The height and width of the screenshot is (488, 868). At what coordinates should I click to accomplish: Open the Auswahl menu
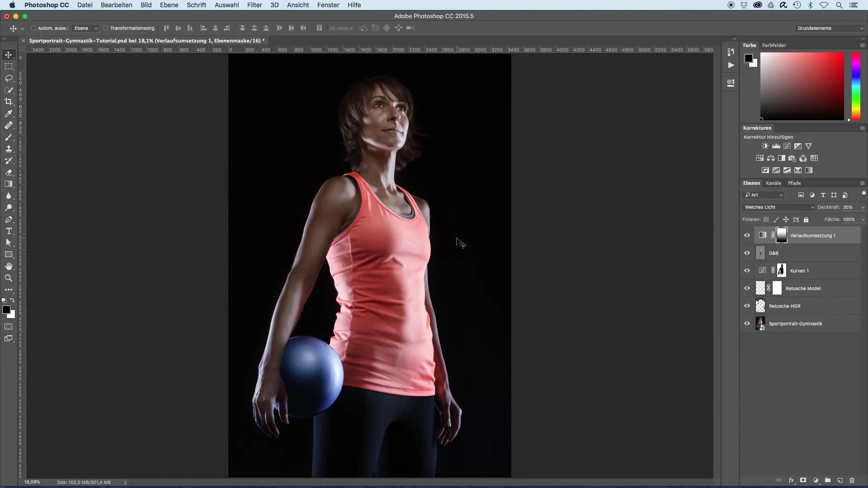(x=227, y=5)
